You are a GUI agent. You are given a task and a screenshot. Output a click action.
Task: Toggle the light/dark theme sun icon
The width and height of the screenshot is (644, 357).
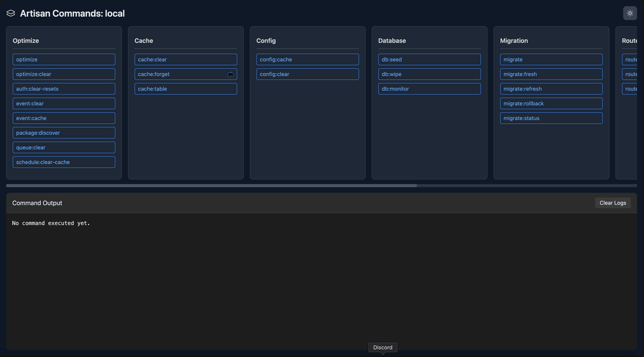coord(630,13)
